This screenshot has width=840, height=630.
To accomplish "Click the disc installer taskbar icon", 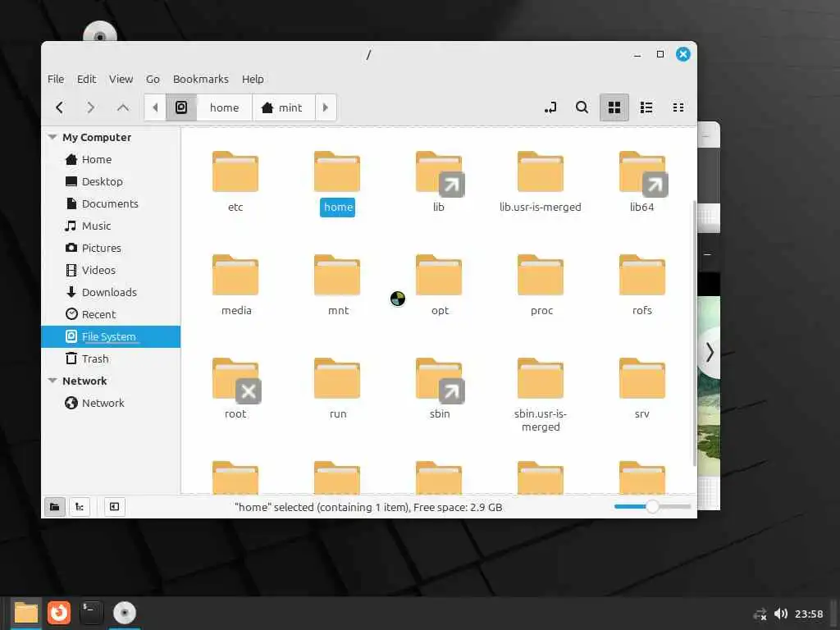I will (x=125, y=613).
